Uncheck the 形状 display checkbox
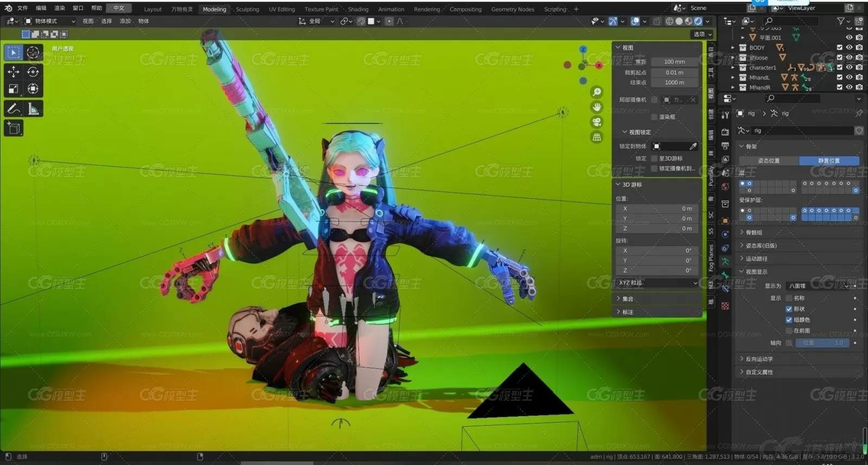 pos(789,309)
